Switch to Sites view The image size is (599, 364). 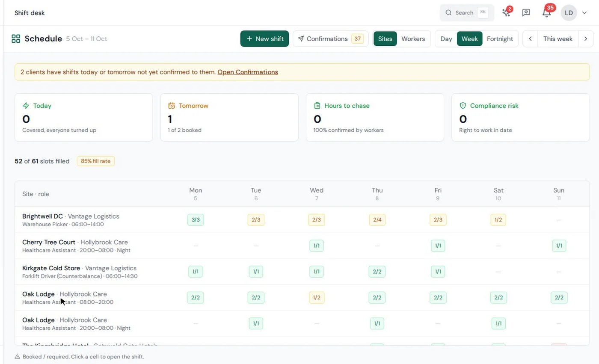[385, 39]
